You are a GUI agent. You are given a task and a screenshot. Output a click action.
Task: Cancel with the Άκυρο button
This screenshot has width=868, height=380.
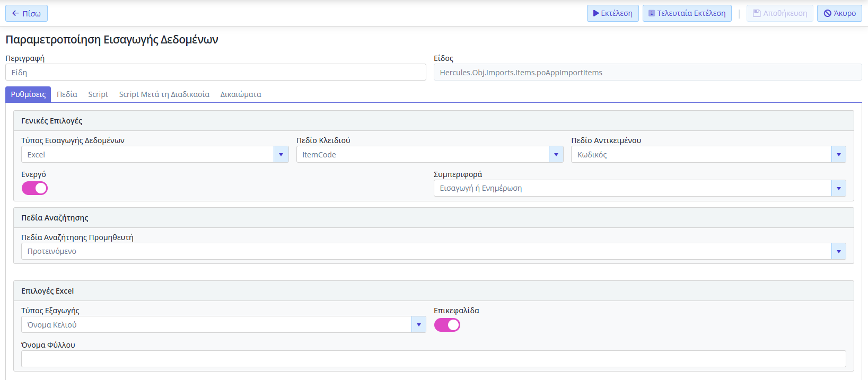[x=839, y=13]
